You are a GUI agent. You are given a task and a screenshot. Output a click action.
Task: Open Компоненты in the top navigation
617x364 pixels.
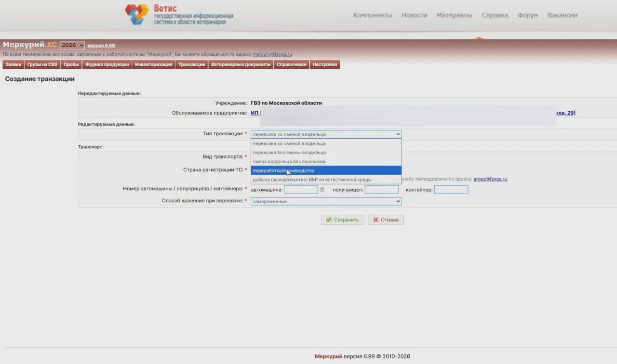[x=373, y=15]
